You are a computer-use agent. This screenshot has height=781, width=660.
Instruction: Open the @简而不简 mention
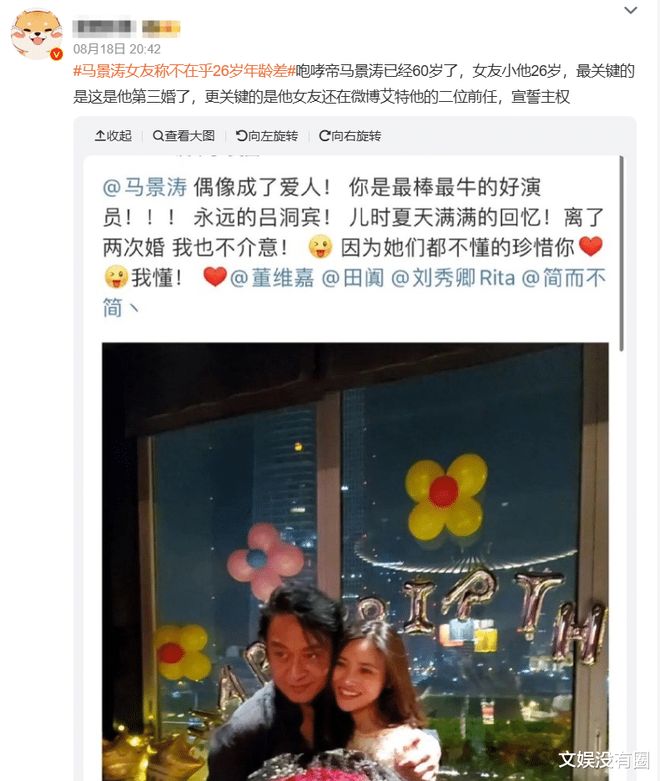pyautogui.click(x=354, y=293)
